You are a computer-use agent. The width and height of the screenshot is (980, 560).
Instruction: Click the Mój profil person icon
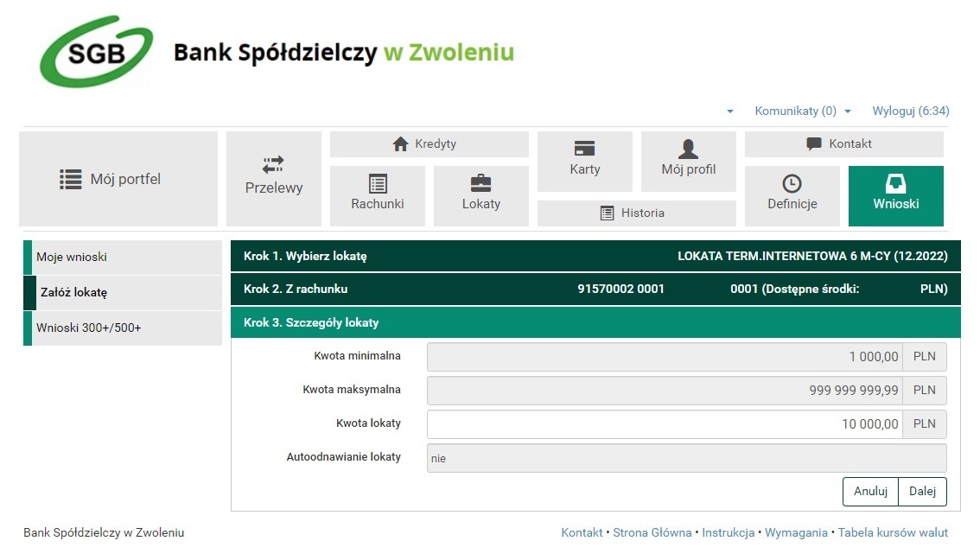688,149
